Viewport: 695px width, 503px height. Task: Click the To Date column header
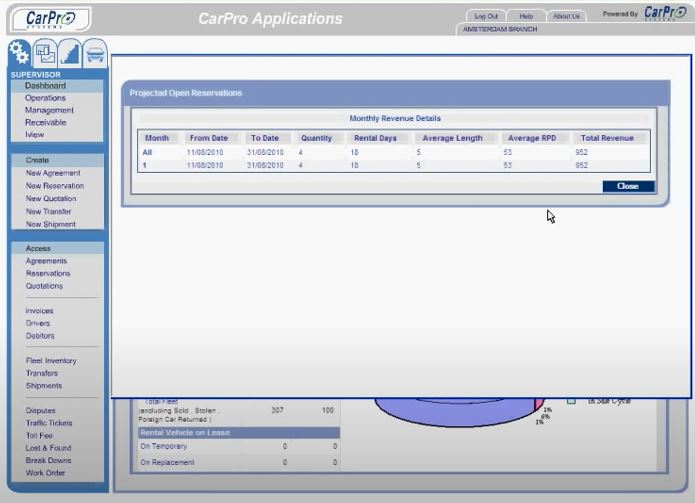click(265, 138)
